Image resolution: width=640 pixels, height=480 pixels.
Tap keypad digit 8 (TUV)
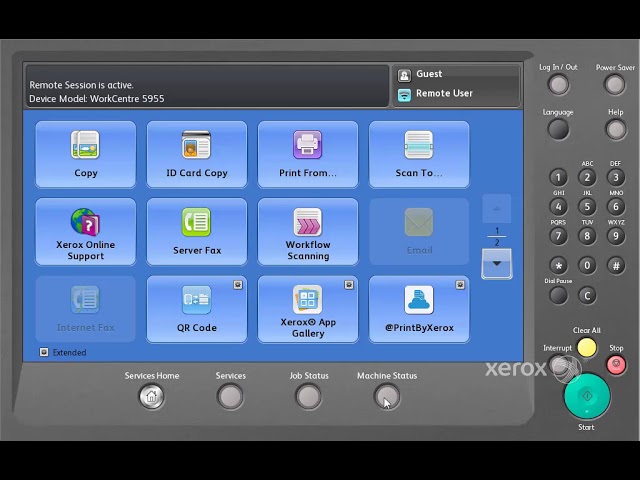coord(587,236)
